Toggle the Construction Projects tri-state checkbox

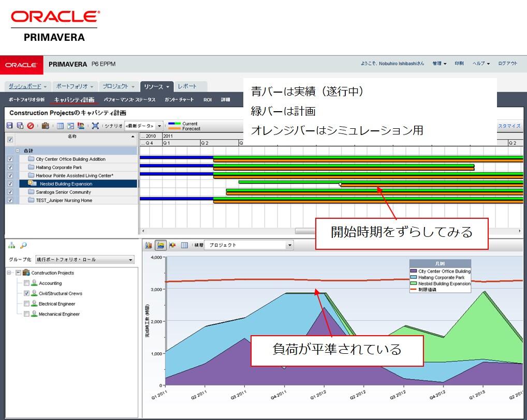pos(19,273)
